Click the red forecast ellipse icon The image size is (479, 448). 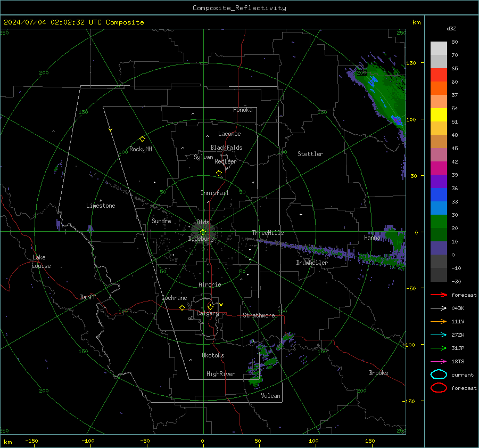tap(439, 388)
